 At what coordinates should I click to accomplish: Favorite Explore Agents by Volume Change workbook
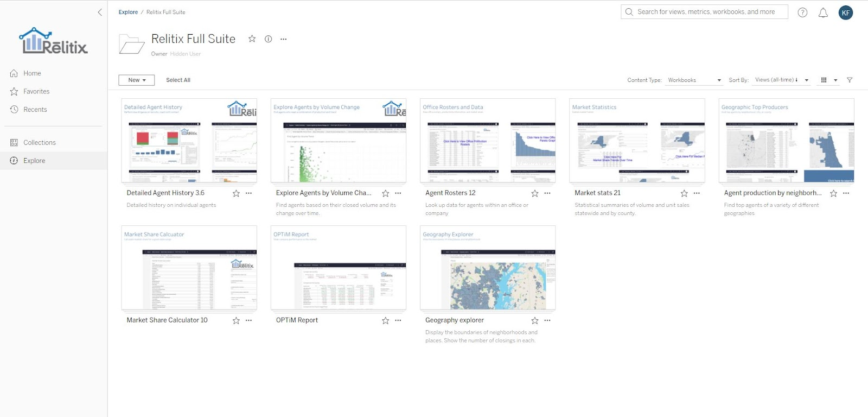click(385, 193)
